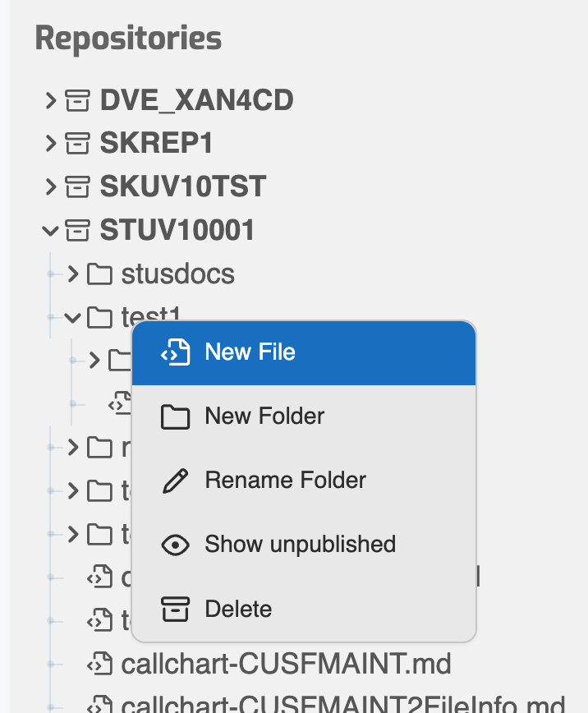Click the New File code-file icon
Viewport: 588px width, 713px height.
(x=175, y=352)
